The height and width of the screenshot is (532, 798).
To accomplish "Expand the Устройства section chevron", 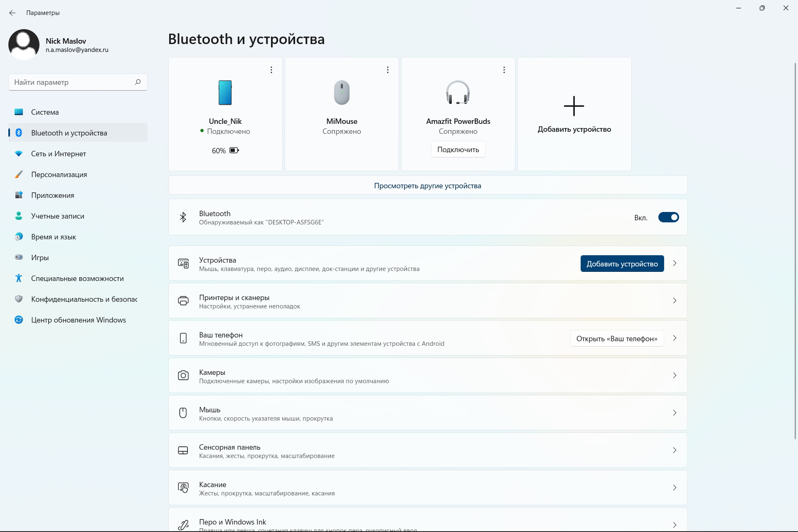I will [675, 263].
